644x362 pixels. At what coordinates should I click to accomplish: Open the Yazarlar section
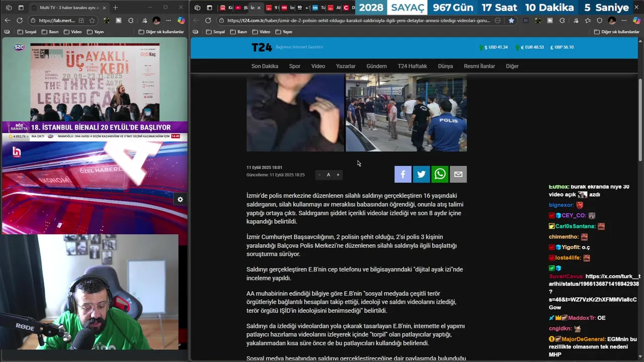tap(346, 66)
